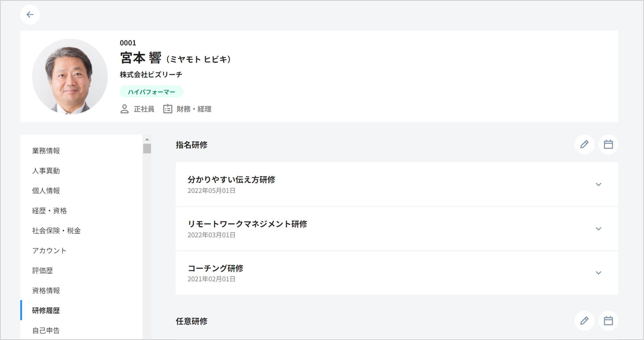Click the ハイパフォーマー tag badge
This screenshot has width=644, height=340.
point(151,92)
